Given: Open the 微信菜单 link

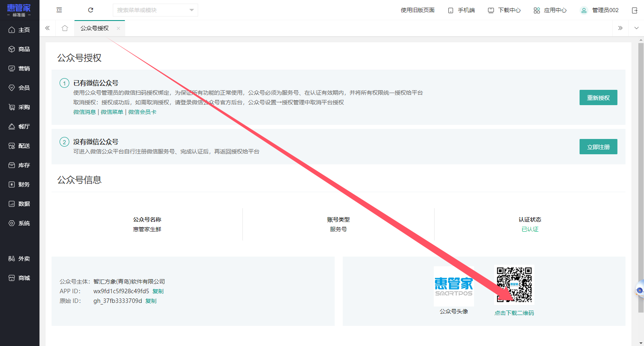Looking at the screenshot, I should [112, 112].
